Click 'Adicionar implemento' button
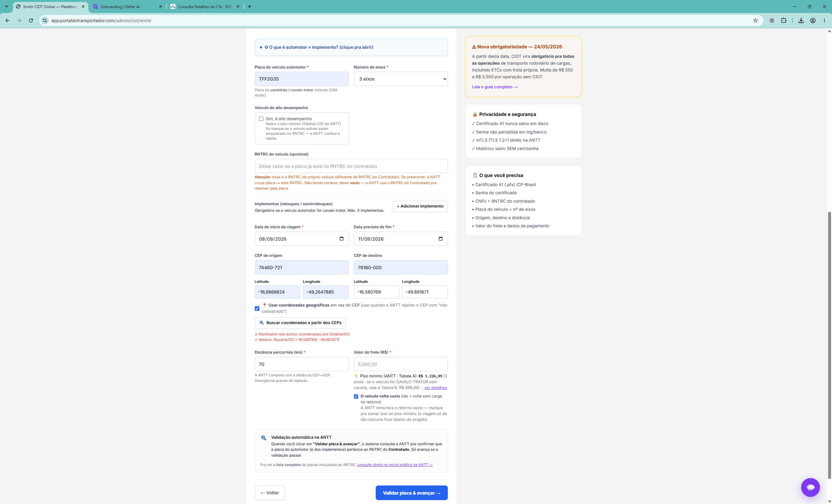832x504 pixels. (x=420, y=206)
